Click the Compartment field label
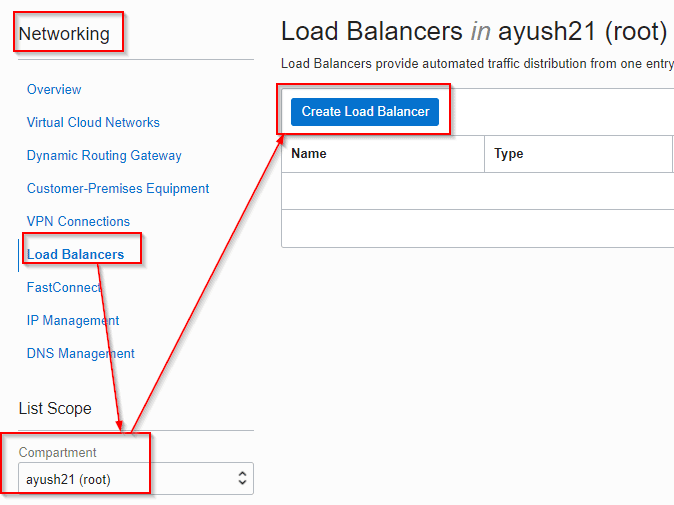This screenshot has width=674, height=505. (58, 452)
